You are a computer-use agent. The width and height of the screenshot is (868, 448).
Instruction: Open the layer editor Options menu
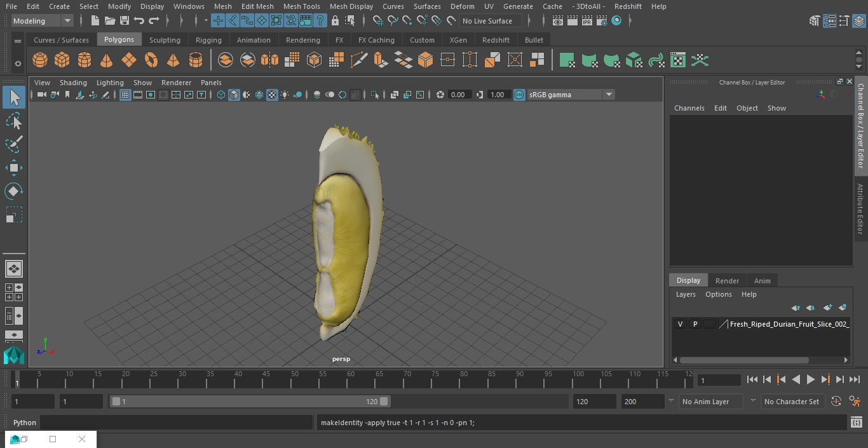719,294
